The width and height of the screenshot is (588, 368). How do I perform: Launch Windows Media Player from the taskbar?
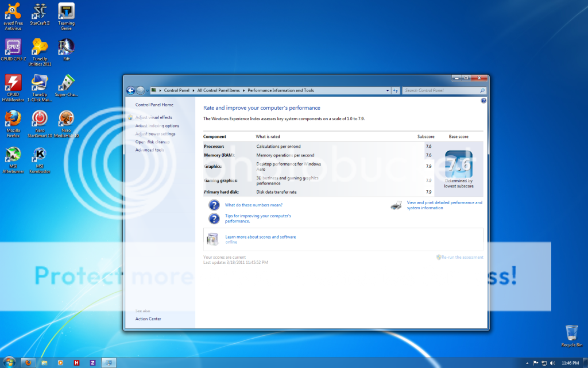point(60,363)
